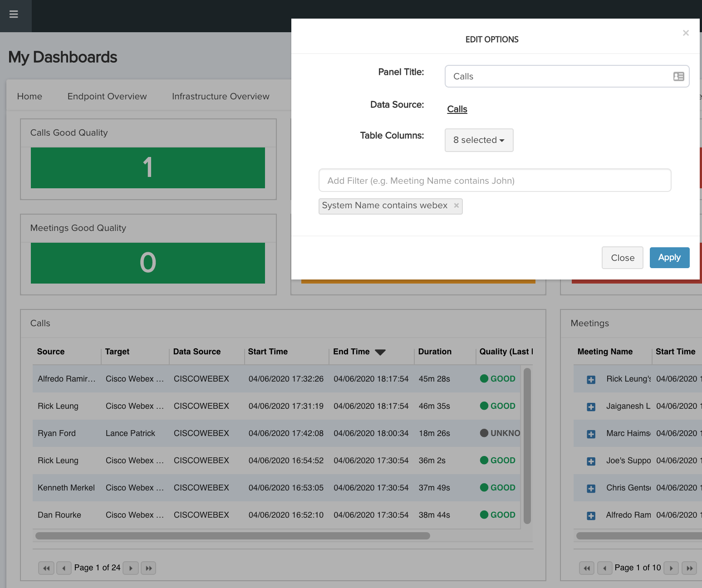Switch to the Infrastructure Overview tab
Screen dimensions: 702x588
click(x=221, y=96)
